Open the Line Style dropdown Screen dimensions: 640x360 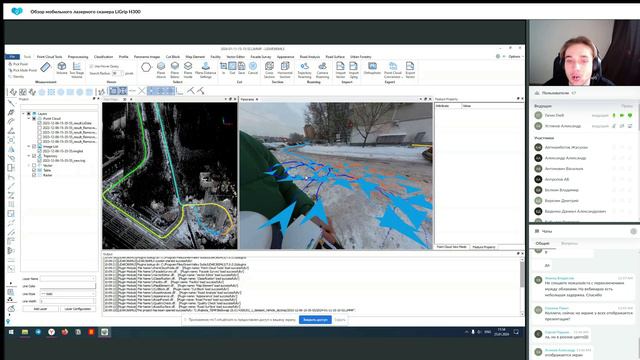coord(67,294)
